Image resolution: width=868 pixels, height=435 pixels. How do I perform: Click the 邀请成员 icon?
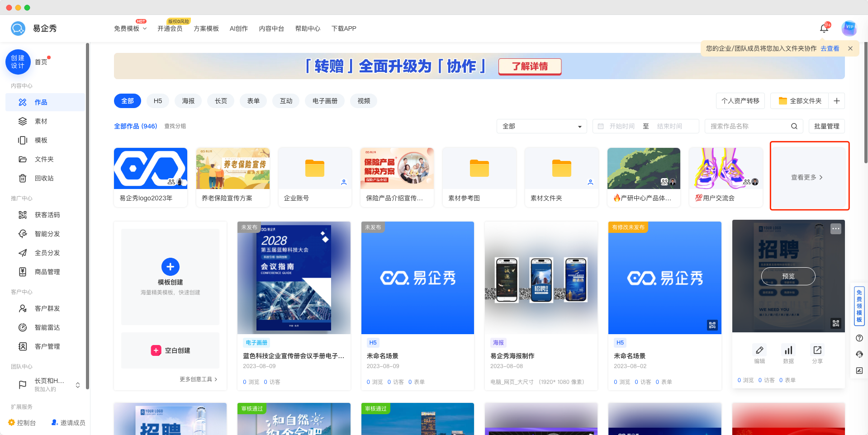[55, 422]
